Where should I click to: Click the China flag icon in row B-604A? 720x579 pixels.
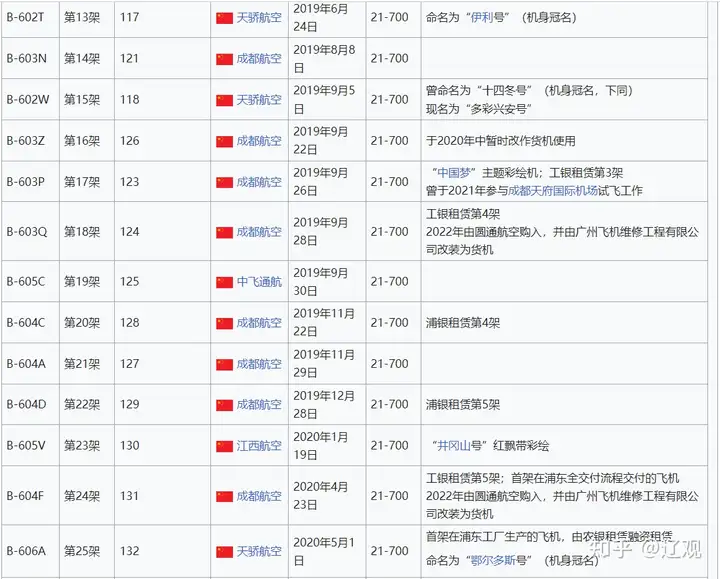225,365
